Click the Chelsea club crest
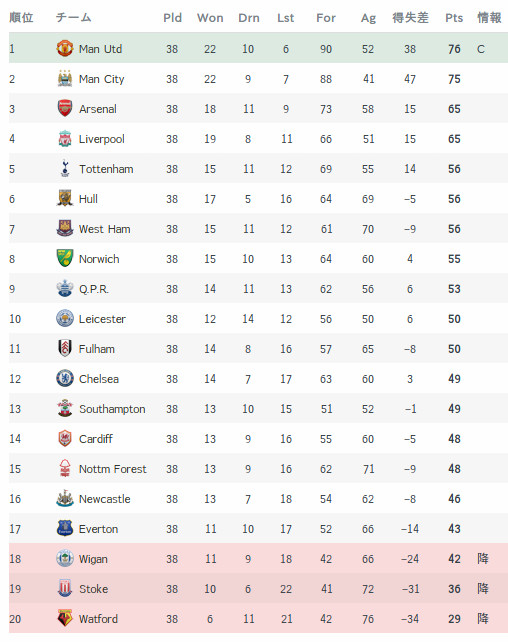This screenshot has height=642, width=508. coord(65,378)
